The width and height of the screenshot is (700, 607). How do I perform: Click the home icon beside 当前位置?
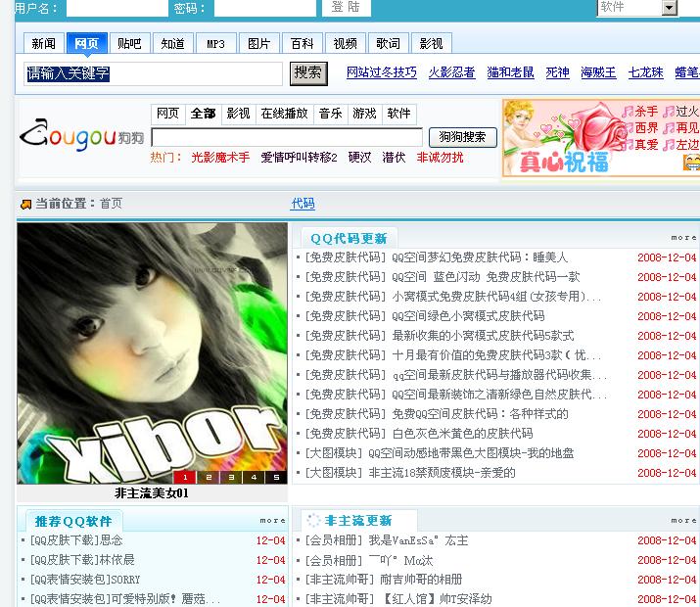coord(25,204)
